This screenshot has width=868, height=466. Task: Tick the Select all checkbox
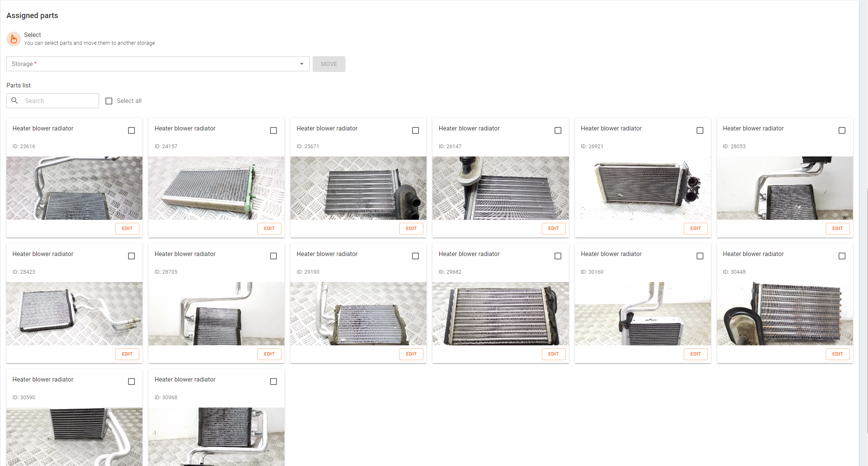point(109,101)
